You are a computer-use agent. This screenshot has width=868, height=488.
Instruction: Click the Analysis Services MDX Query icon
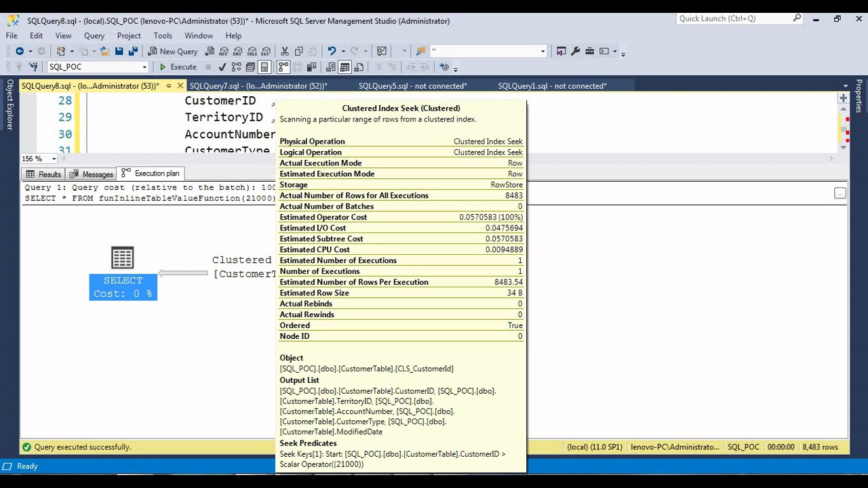(x=224, y=51)
